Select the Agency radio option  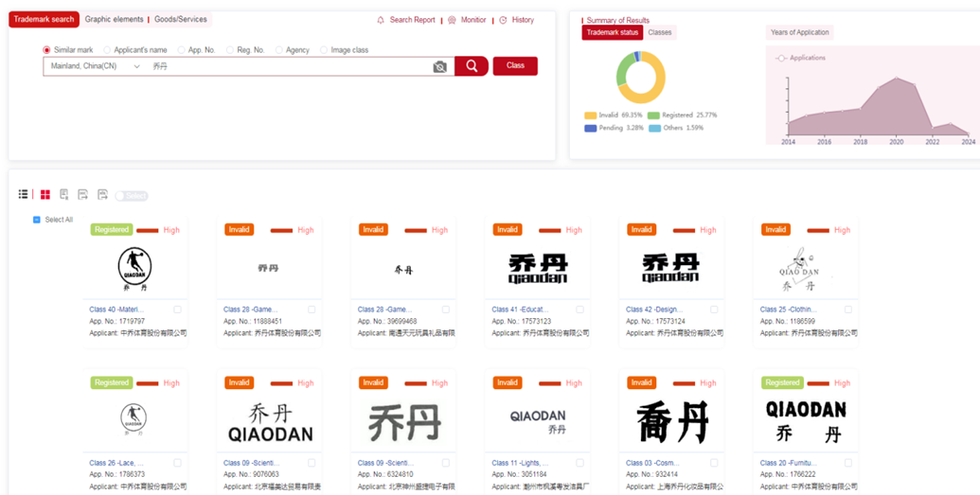(x=278, y=49)
